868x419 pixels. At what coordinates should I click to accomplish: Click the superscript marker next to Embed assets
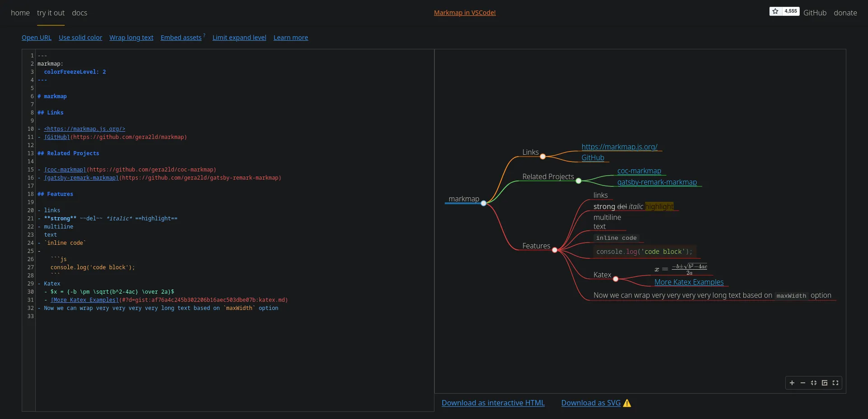pos(204,34)
